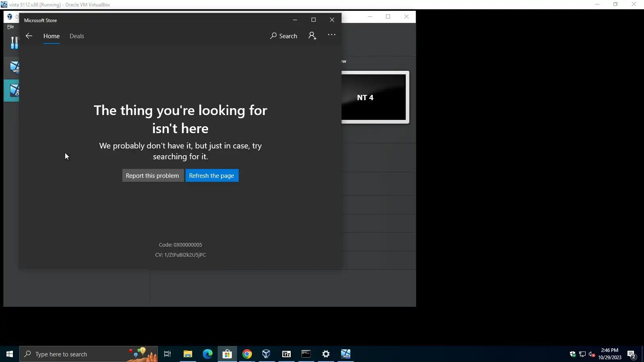The width and height of the screenshot is (644, 362).
Task: Open VirtualBox Manager from the taskbar
Action: pos(266,354)
